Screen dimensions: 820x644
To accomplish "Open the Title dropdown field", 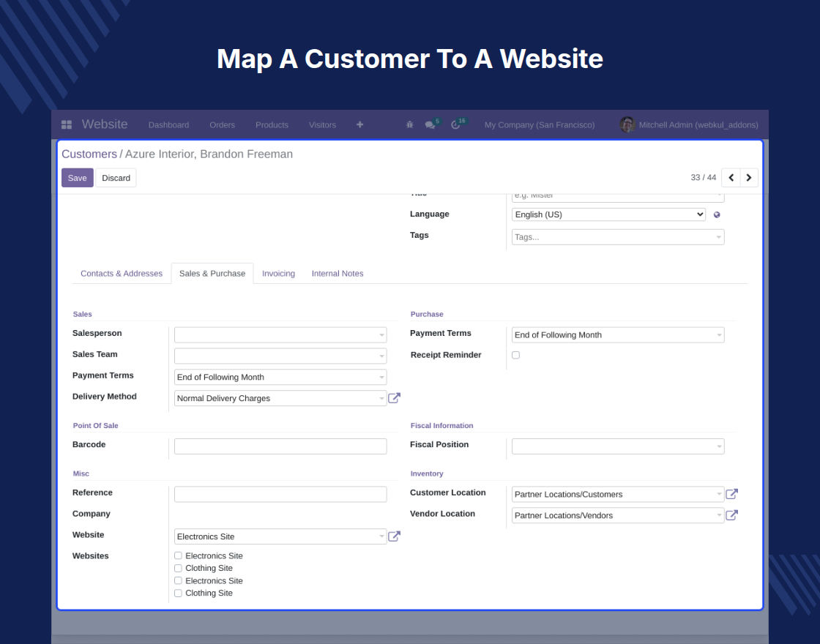I will [x=618, y=197].
